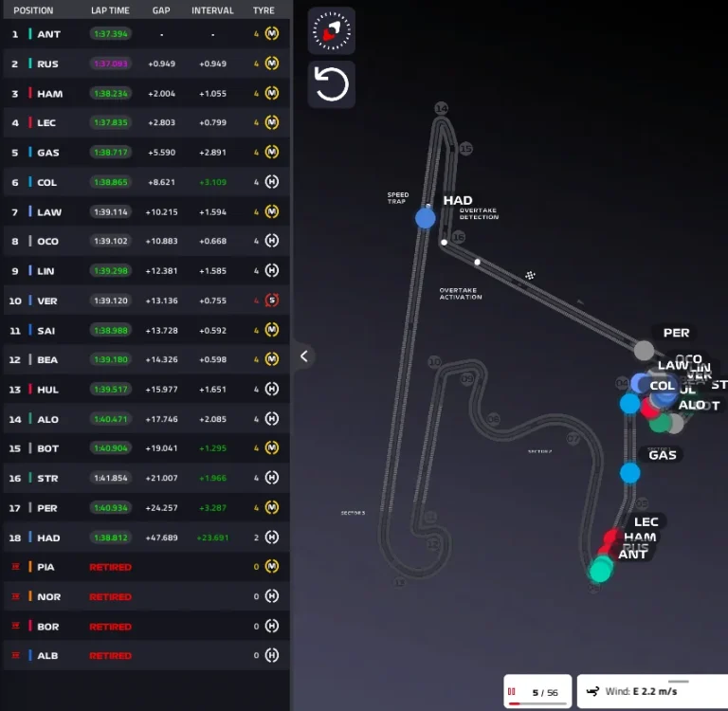Image resolution: width=728 pixels, height=711 pixels.
Task: Click the RETIRED status for NOR
Action: pos(111,596)
